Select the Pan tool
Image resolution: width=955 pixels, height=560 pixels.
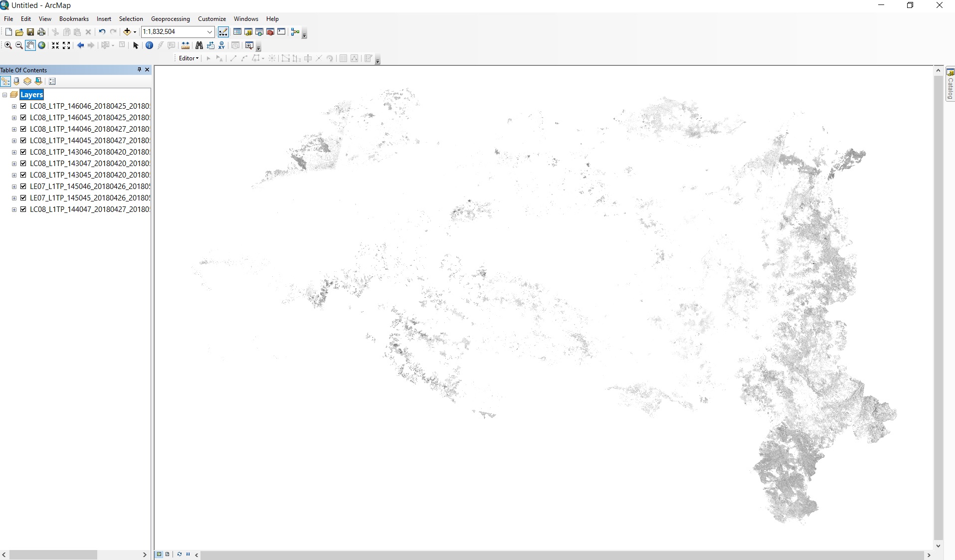click(x=30, y=45)
